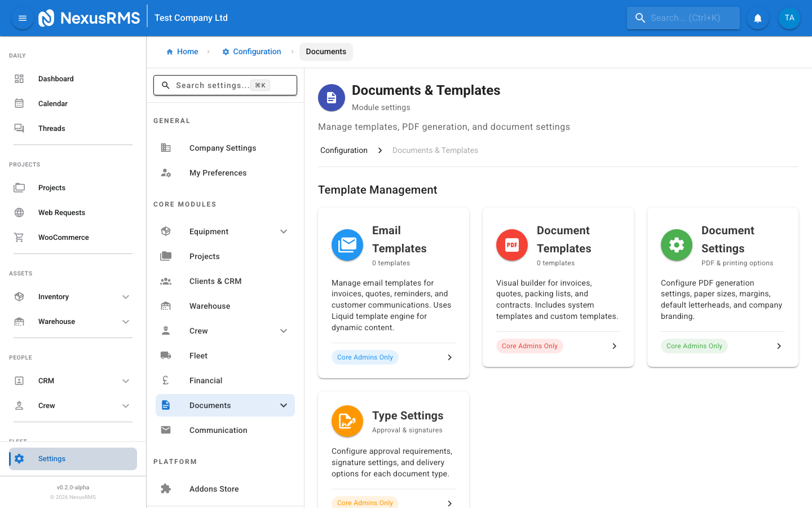Expand the Inventory dropdown in sidebar
812x508 pixels.
click(126, 296)
